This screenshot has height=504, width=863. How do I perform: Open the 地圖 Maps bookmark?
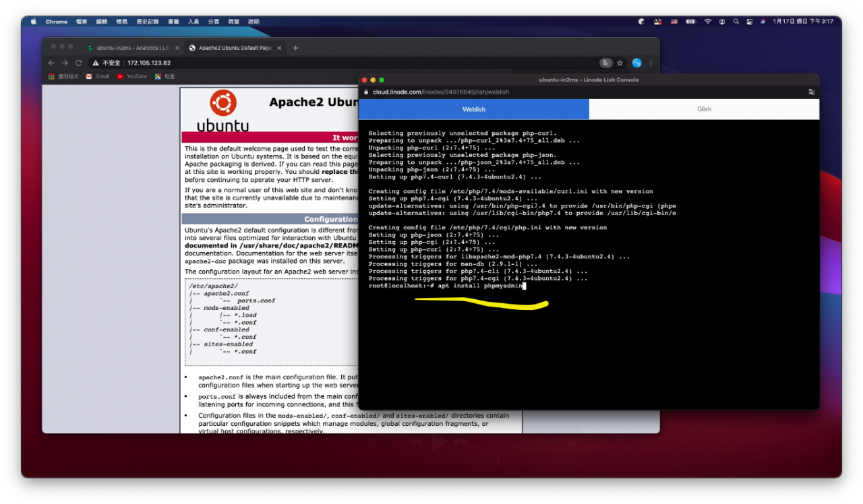tap(165, 76)
